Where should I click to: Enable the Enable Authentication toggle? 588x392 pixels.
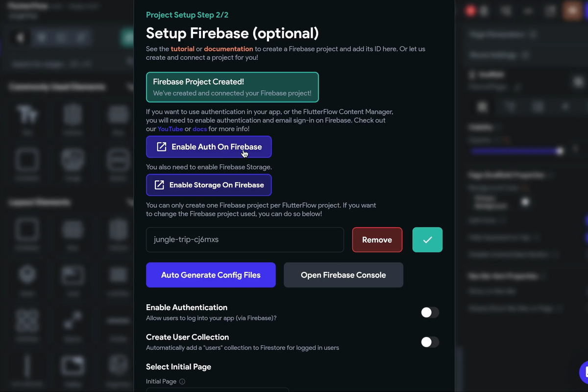[430, 312]
